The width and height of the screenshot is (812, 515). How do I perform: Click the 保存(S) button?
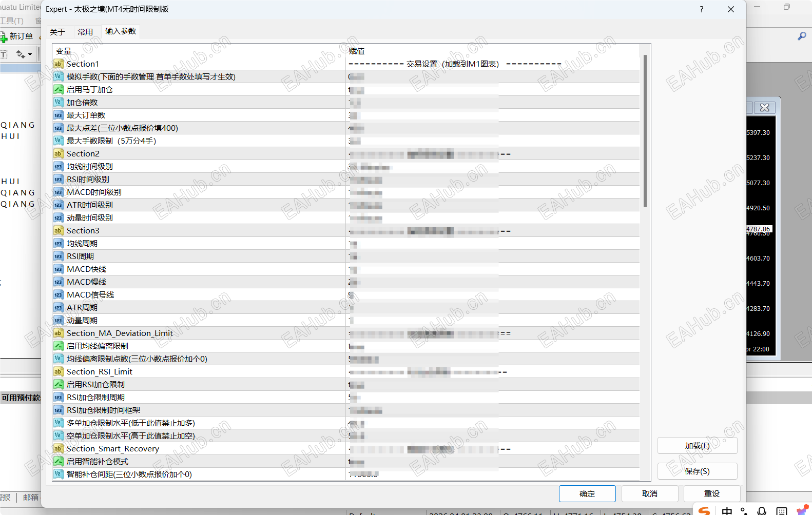coord(697,471)
